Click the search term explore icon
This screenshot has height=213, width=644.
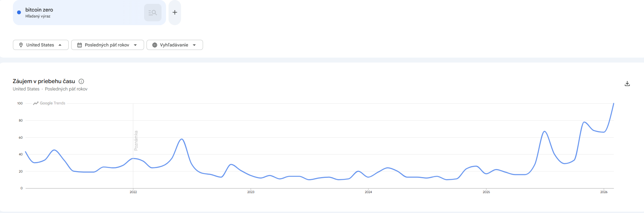152,13
